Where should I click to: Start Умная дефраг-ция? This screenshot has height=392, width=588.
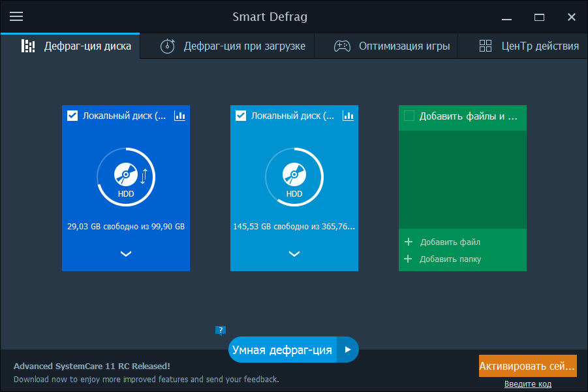(x=283, y=350)
